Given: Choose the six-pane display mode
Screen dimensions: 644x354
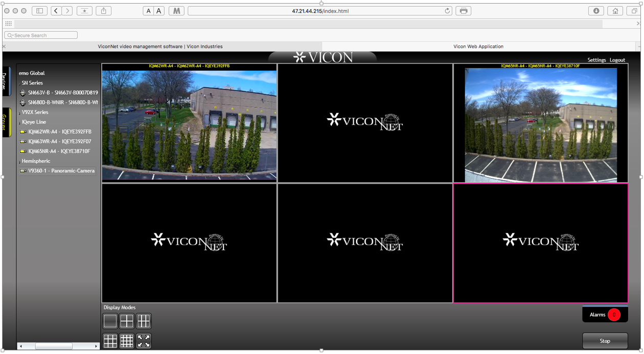Looking at the screenshot, I should click(x=144, y=321).
